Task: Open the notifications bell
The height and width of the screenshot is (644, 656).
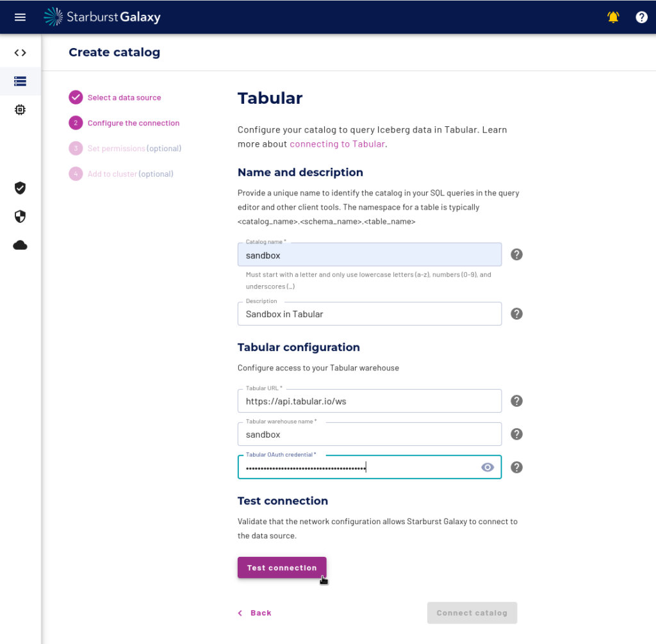Action: pos(613,17)
